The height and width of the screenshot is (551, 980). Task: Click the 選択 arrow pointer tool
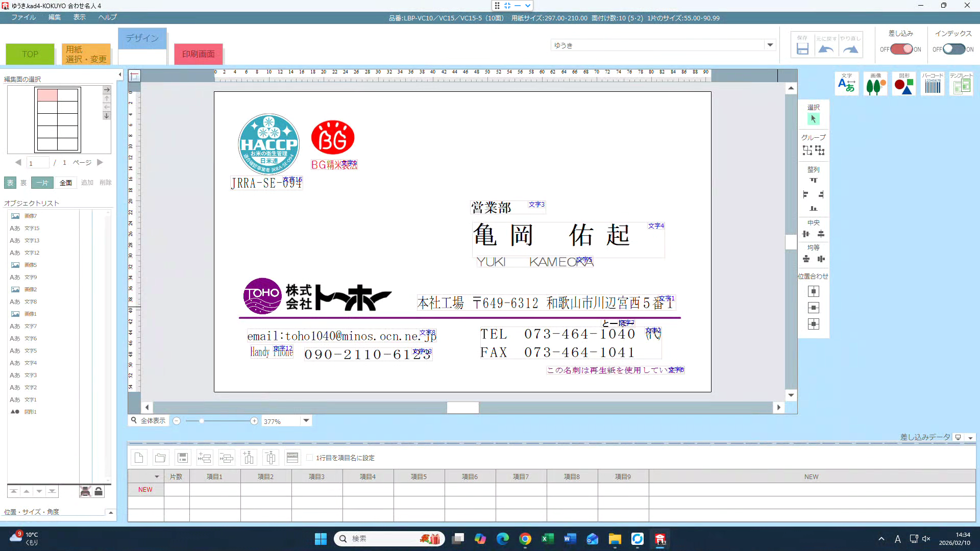point(813,119)
